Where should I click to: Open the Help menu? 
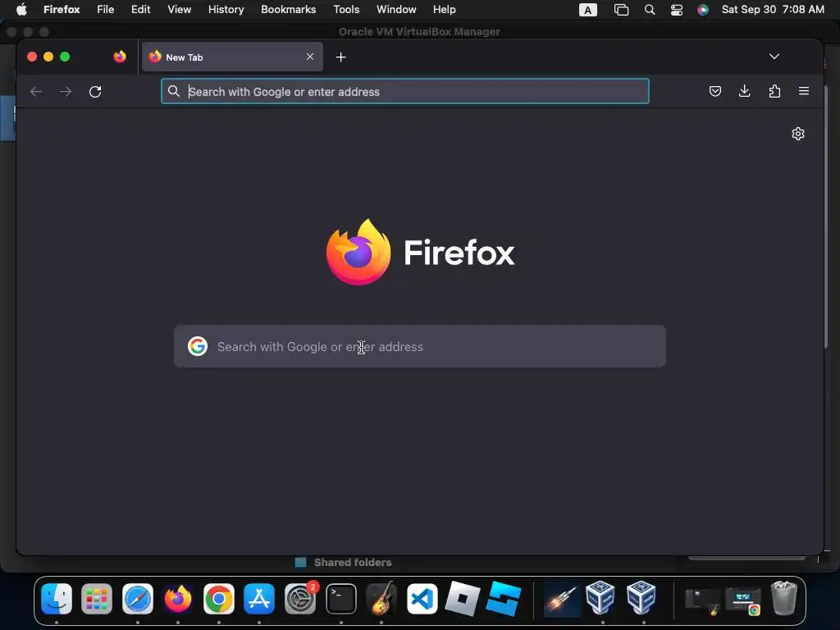[x=445, y=10]
